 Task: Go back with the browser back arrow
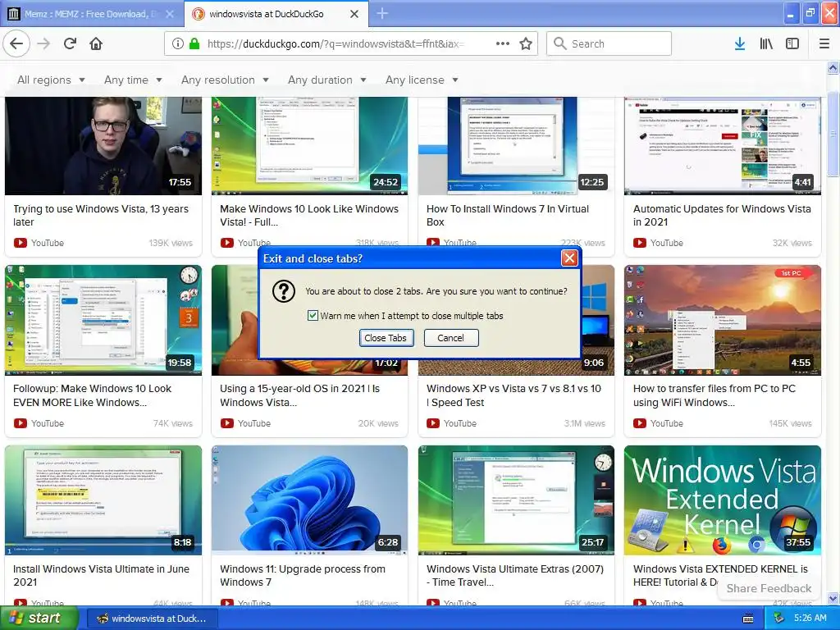(x=16, y=43)
